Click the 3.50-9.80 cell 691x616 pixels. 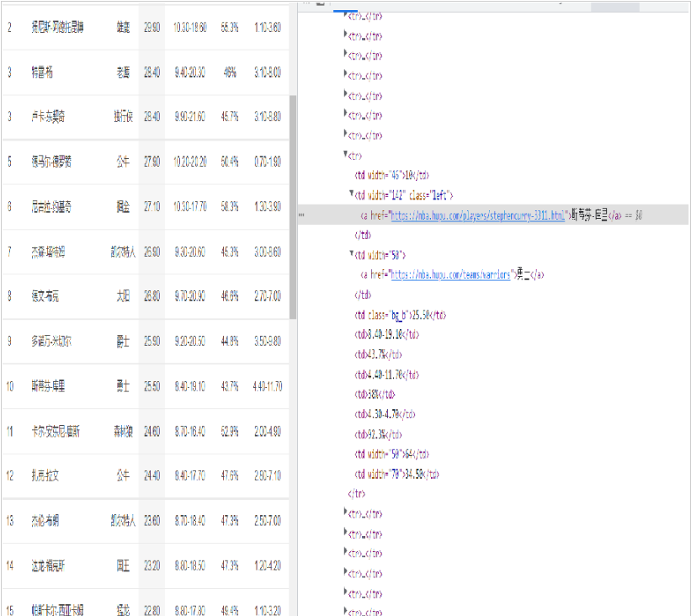coord(268,341)
